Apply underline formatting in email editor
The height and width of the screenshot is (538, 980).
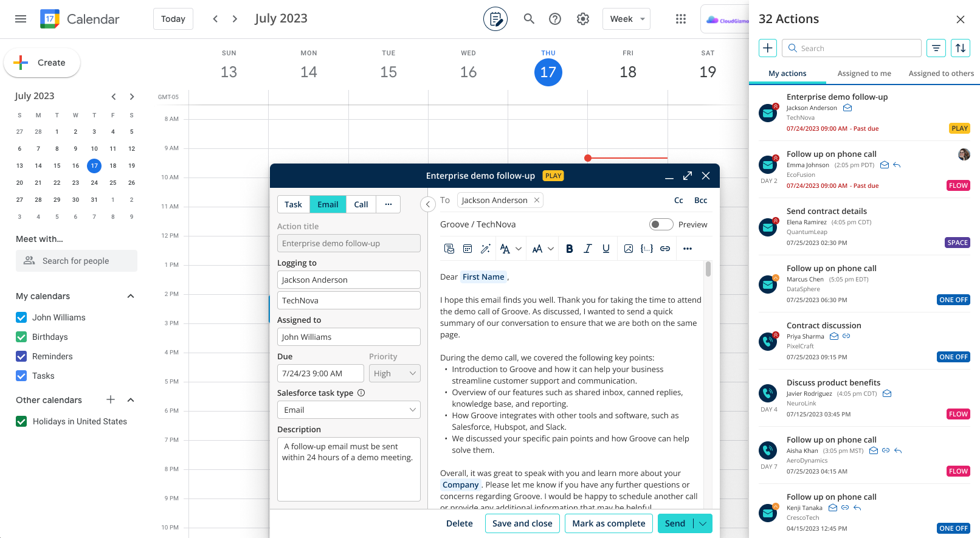point(606,249)
